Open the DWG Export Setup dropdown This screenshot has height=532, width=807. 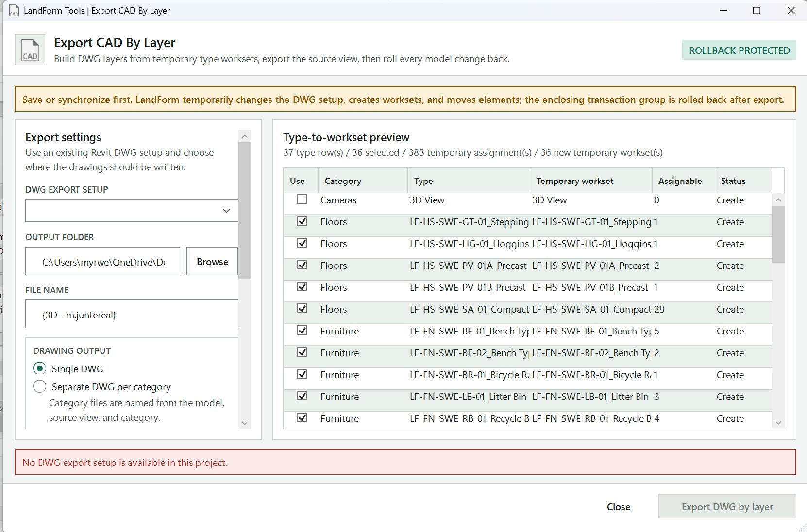tap(132, 211)
